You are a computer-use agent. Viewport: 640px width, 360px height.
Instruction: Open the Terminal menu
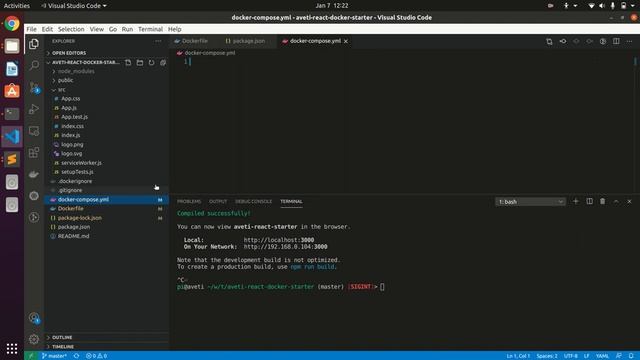click(x=150, y=29)
